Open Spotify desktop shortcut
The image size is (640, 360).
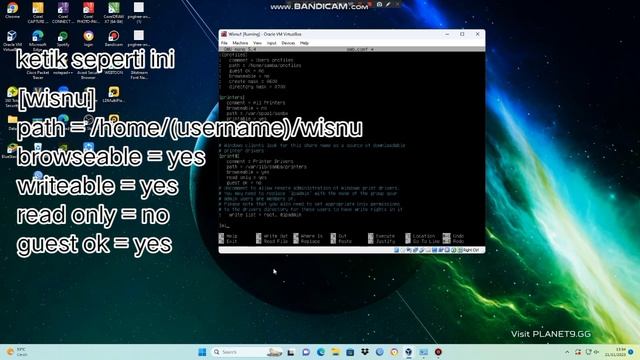[63, 39]
